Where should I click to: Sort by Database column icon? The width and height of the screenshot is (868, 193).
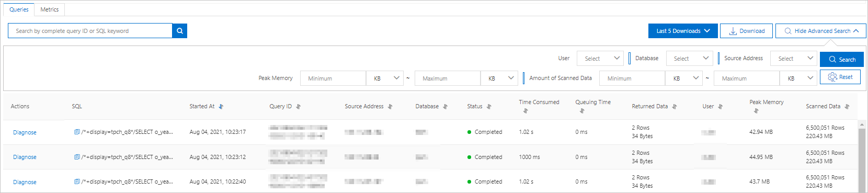coord(446,106)
